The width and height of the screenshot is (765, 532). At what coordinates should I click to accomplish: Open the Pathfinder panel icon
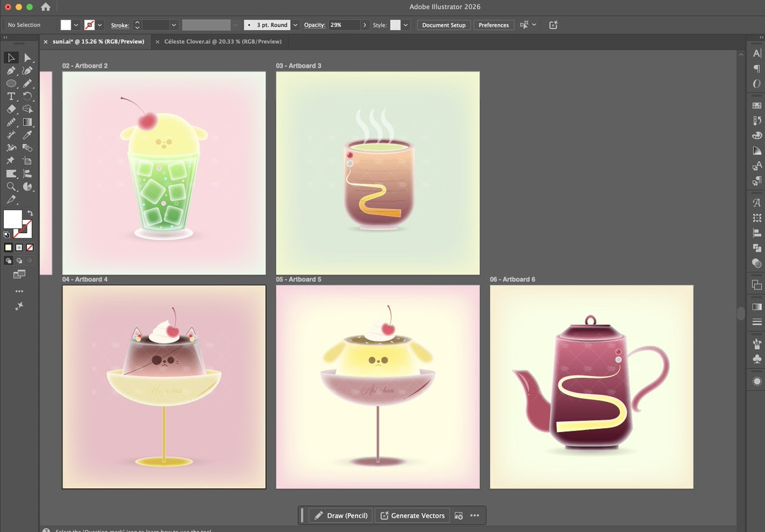pos(757,248)
